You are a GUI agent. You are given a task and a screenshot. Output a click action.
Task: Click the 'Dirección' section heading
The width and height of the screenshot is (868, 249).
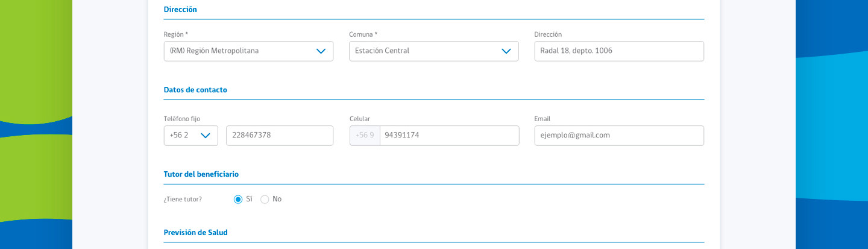point(180,10)
